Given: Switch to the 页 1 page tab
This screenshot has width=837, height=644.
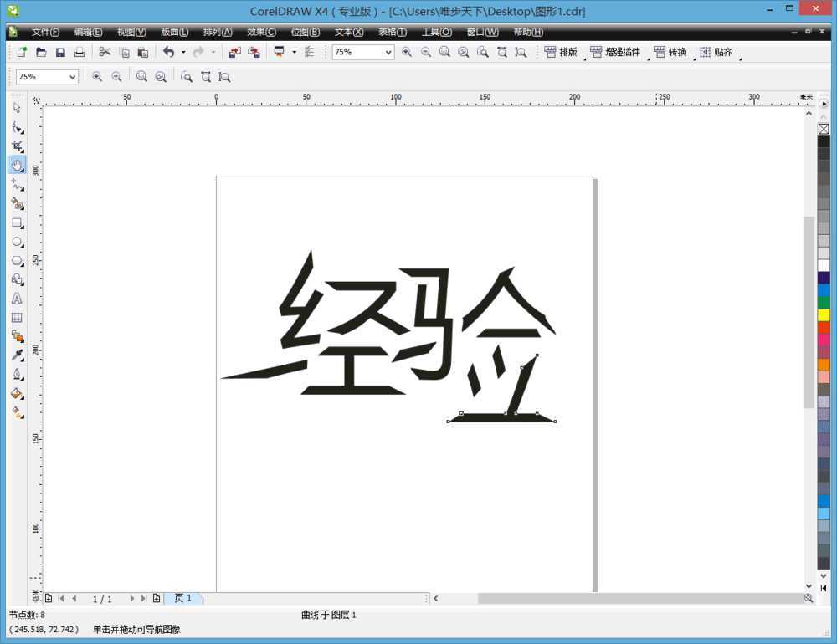Looking at the screenshot, I should pos(184,598).
